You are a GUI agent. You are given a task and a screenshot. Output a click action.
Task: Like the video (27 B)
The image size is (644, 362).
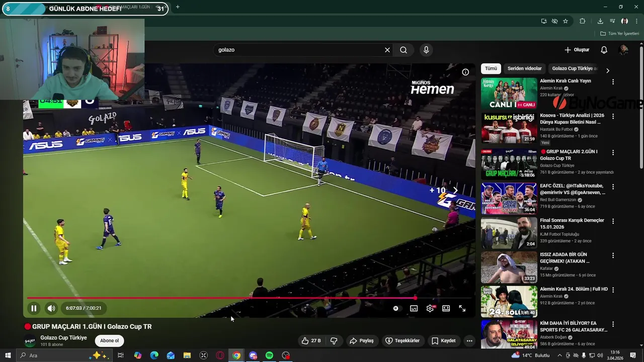(311, 341)
